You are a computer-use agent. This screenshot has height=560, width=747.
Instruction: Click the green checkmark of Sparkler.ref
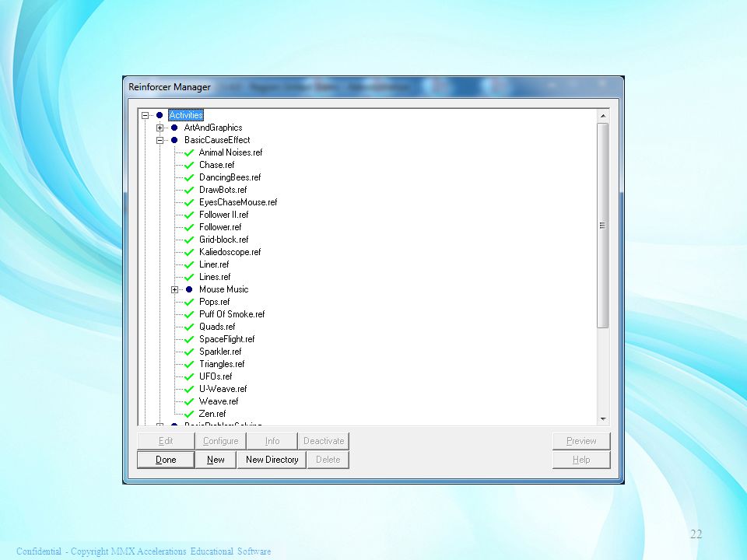tap(189, 352)
